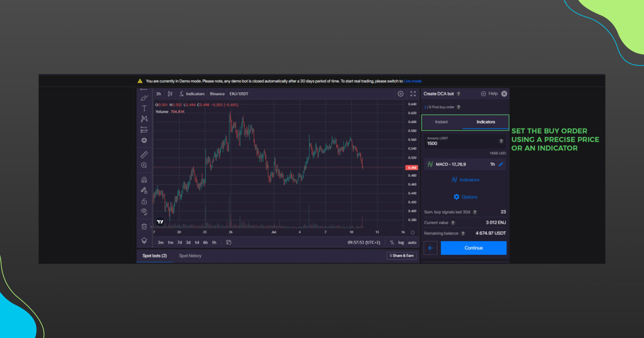This screenshot has width=644, height=338.
Task: Open chart settings gear icon
Action: tap(400, 94)
